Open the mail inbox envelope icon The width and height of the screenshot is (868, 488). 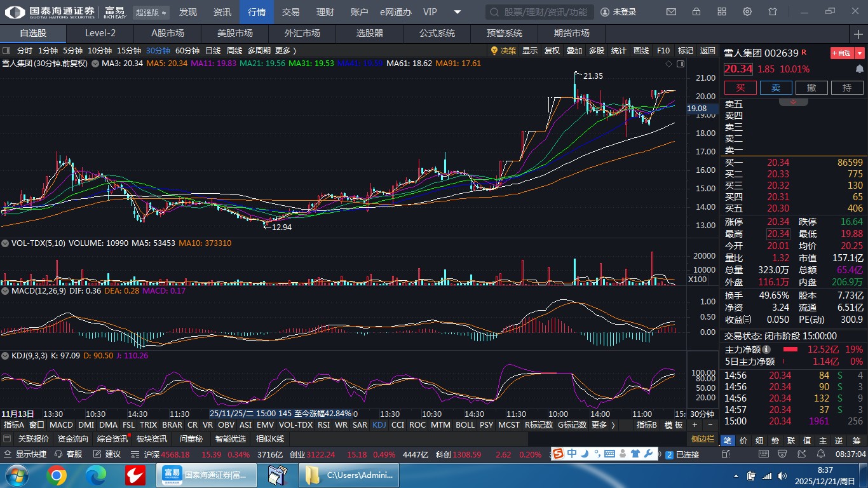[671, 12]
